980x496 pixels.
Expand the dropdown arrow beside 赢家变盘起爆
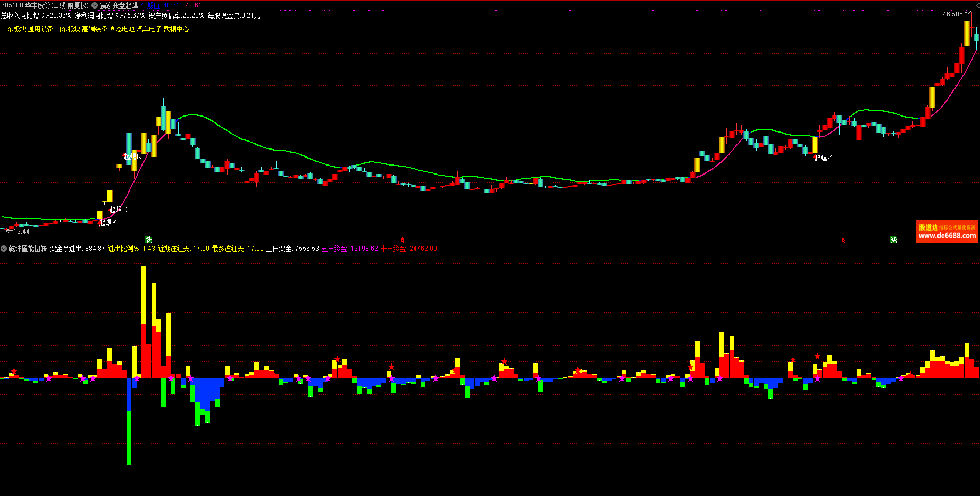[x=95, y=5]
